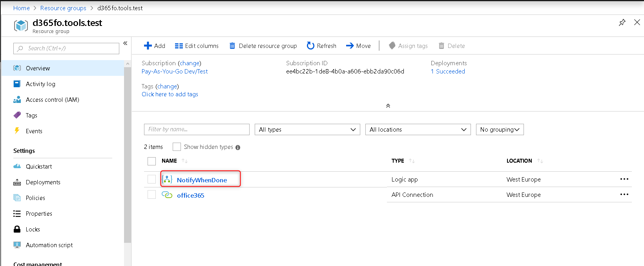Image resolution: width=644 pixels, height=266 pixels.
Task: Open the NotifyWhenDone logic app icon
Action: tap(167, 180)
